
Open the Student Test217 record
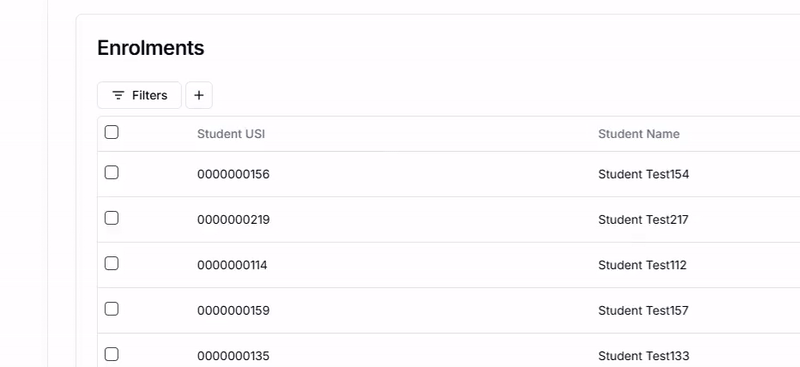pyautogui.click(x=643, y=219)
